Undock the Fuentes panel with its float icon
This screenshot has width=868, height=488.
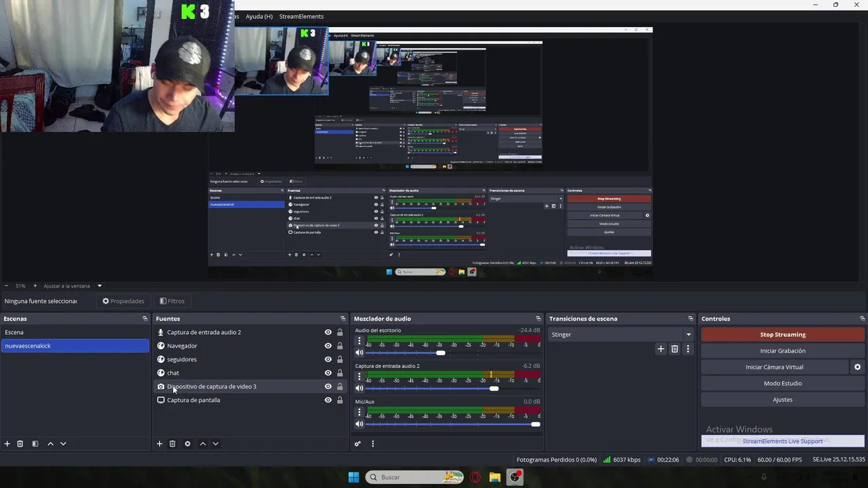[342, 319]
